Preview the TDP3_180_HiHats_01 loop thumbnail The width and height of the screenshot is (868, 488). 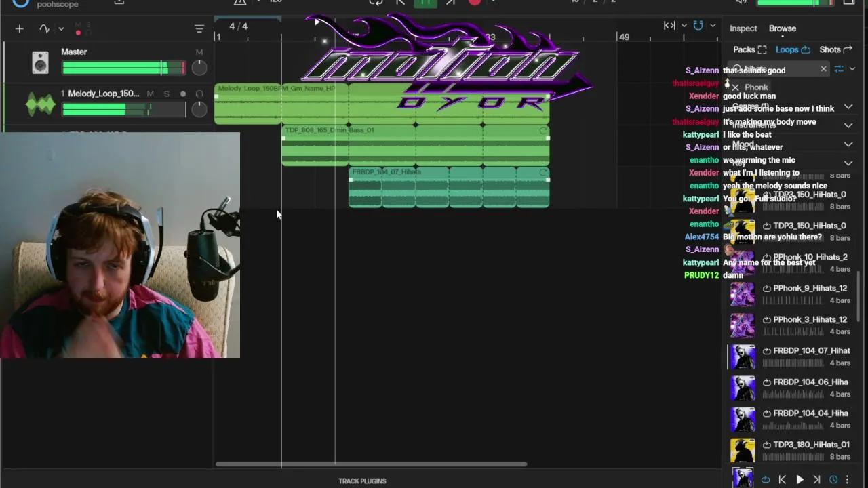point(743,450)
